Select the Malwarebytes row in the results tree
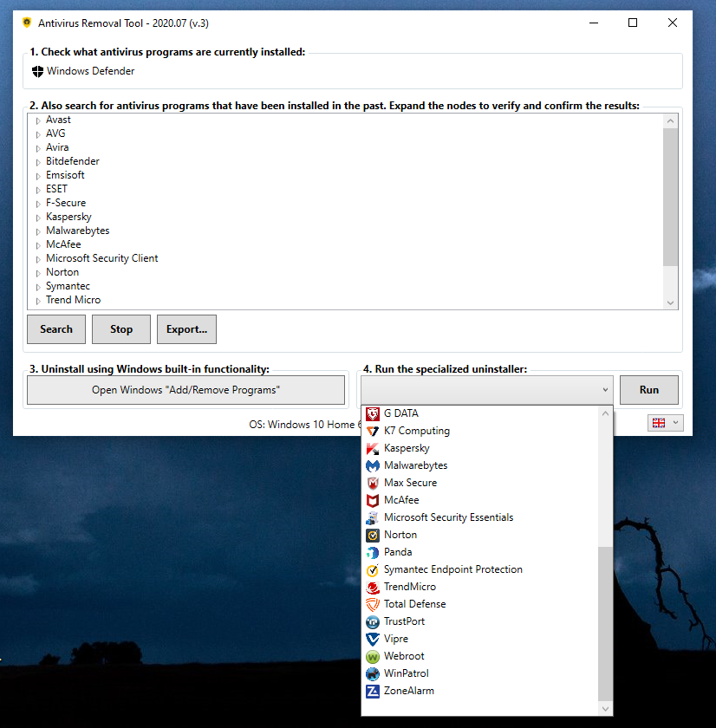The height and width of the screenshot is (728, 716). pyautogui.click(x=77, y=231)
